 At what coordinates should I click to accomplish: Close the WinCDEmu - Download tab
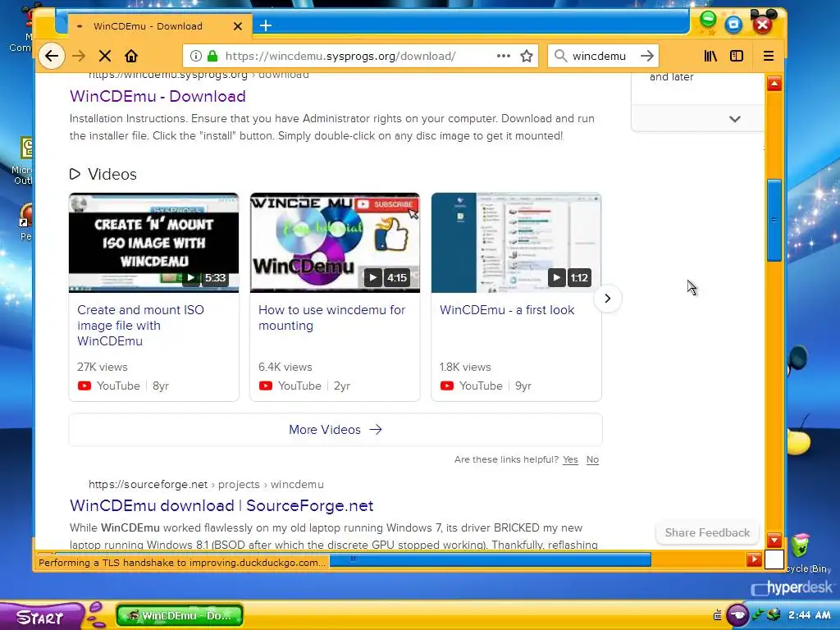pos(238,25)
